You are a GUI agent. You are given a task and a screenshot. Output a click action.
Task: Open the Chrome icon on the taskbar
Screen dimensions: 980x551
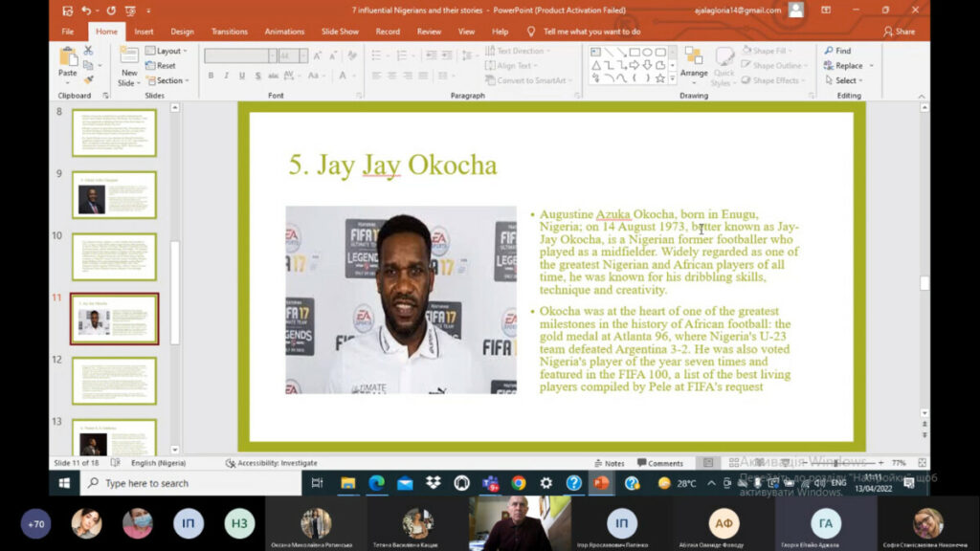coord(518,483)
